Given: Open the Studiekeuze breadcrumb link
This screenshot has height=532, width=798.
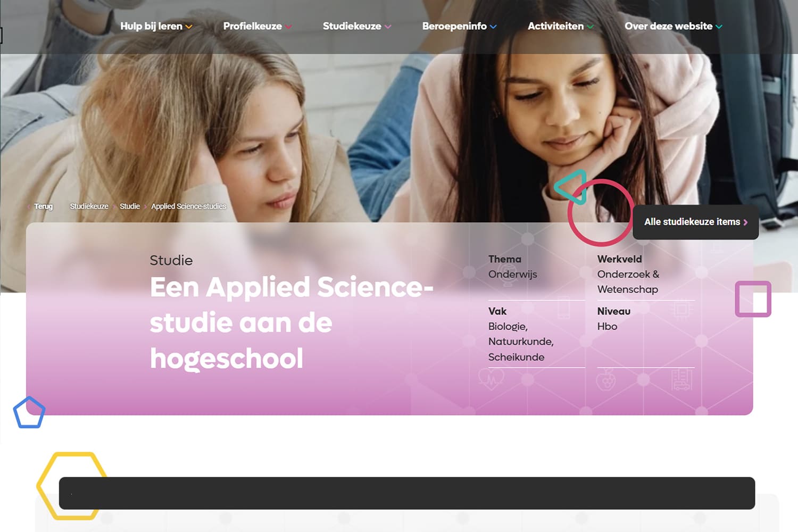Looking at the screenshot, I should pos(89,206).
